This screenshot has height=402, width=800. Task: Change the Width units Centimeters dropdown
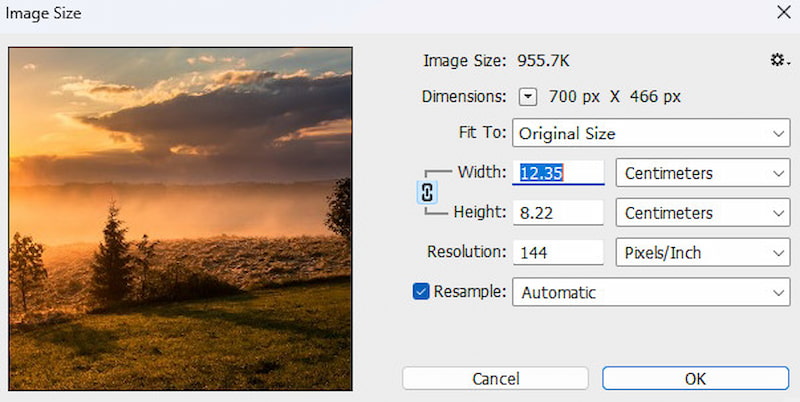pyautogui.click(x=703, y=172)
